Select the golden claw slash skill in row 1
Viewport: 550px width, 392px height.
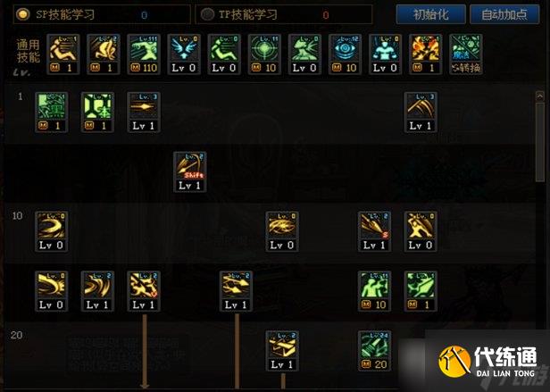(421, 113)
